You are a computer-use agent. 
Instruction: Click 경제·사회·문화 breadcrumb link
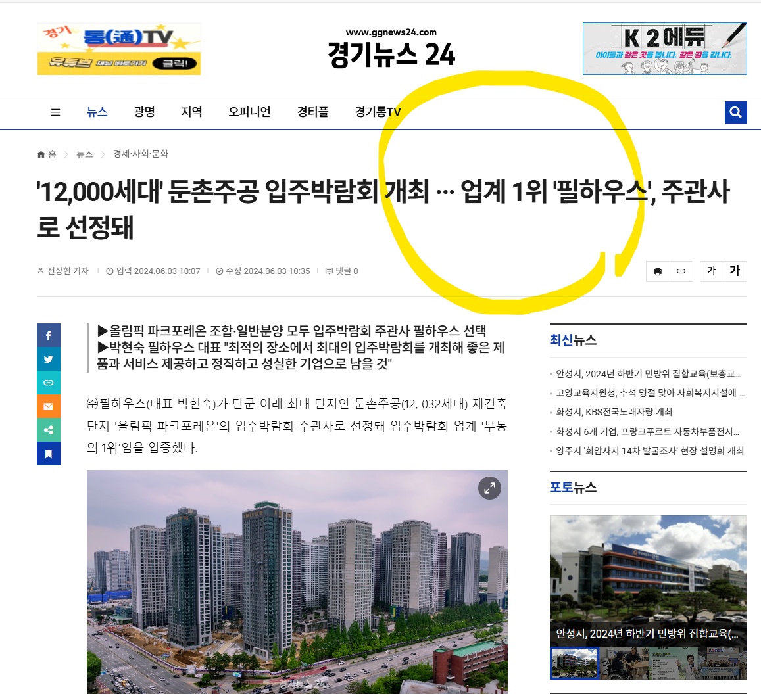pyautogui.click(x=141, y=154)
